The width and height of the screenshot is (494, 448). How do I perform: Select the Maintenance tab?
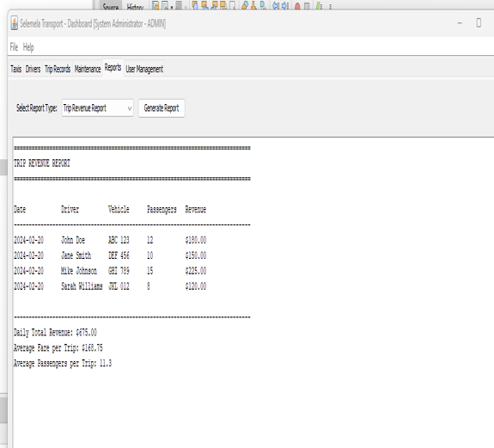tap(88, 69)
